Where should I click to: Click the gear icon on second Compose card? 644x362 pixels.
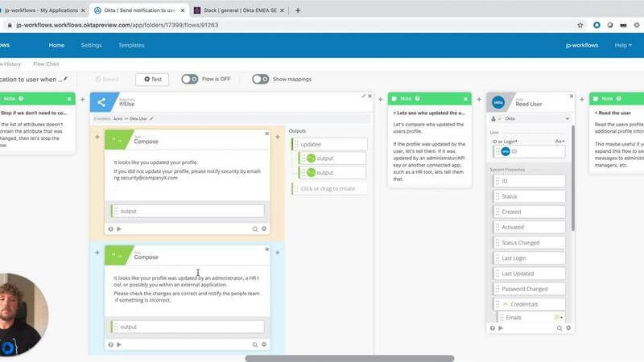click(263, 343)
